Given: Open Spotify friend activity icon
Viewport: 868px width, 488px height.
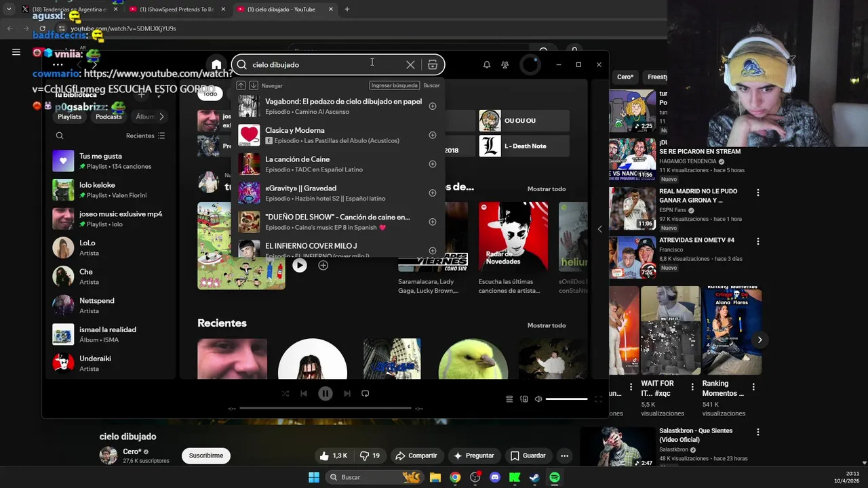Looking at the screenshot, I should point(505,64).
